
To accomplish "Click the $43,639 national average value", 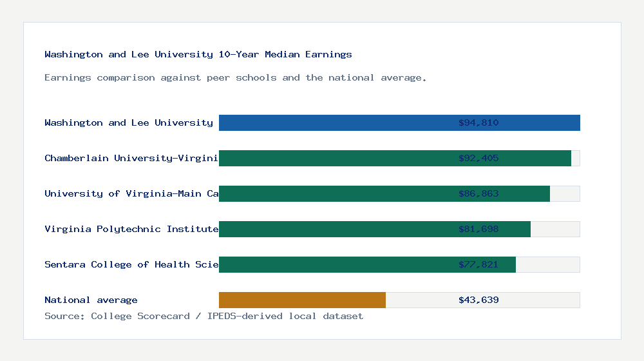I will pyautogui.click(x=478, y=300).
